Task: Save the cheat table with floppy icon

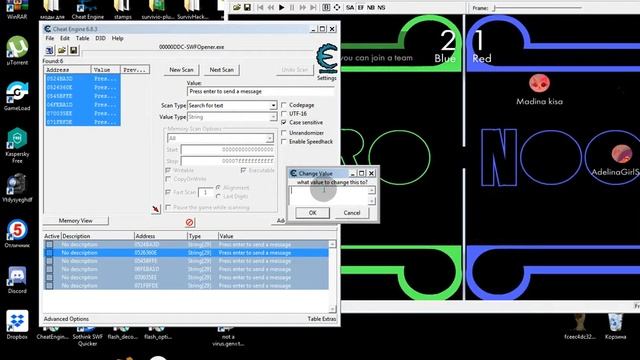Action: click(x=73, y=50)
